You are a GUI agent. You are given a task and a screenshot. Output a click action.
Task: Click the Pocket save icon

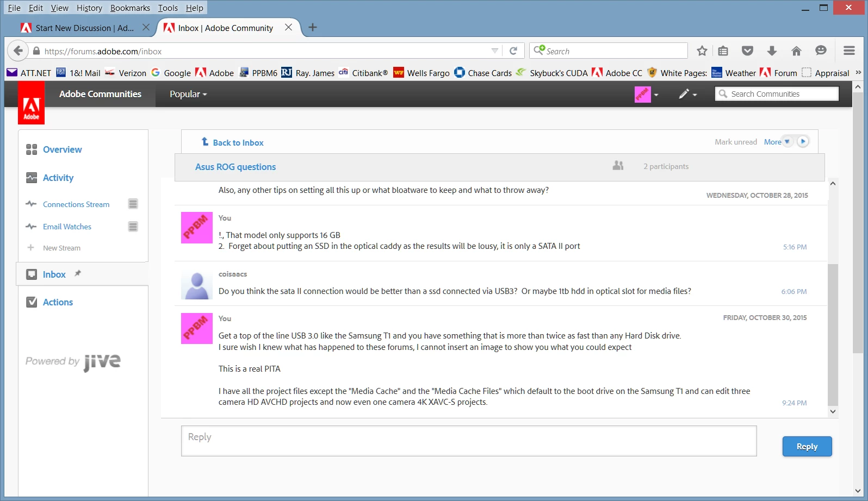(x=748, y=51)
